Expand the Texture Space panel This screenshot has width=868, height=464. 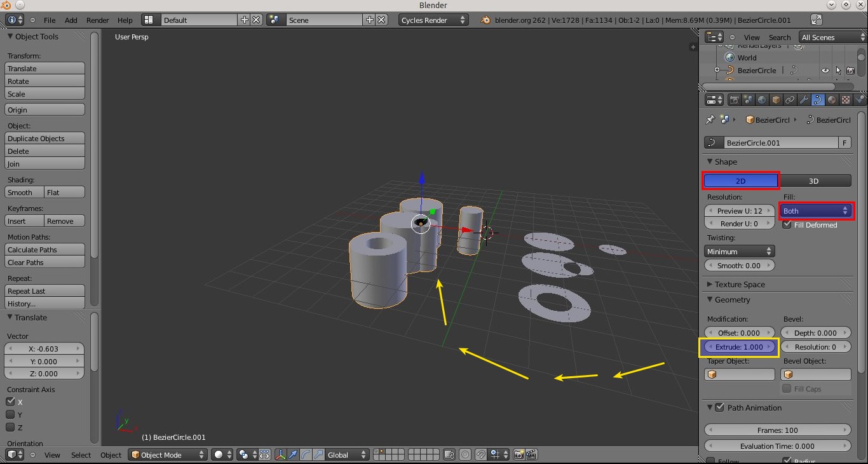point(740,284)
